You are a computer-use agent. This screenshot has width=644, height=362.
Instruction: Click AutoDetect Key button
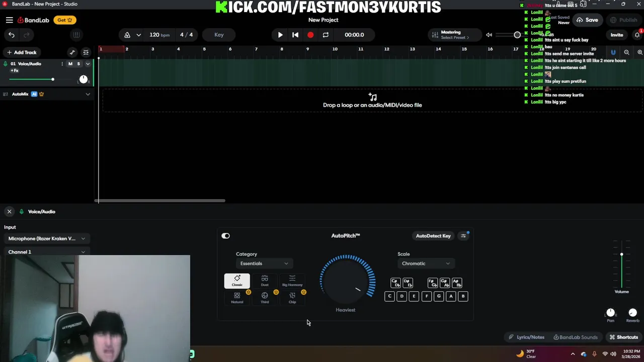tap(433, 236)
